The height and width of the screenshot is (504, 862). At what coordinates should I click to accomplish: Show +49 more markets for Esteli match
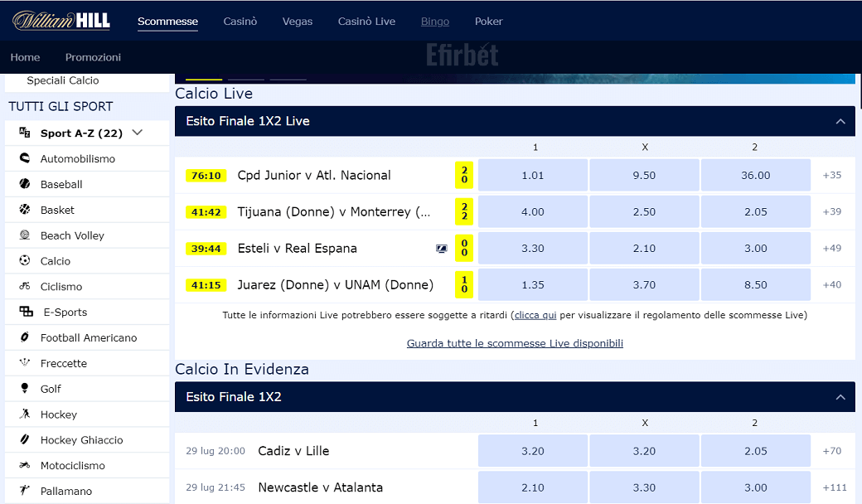[x=832, y=249]
